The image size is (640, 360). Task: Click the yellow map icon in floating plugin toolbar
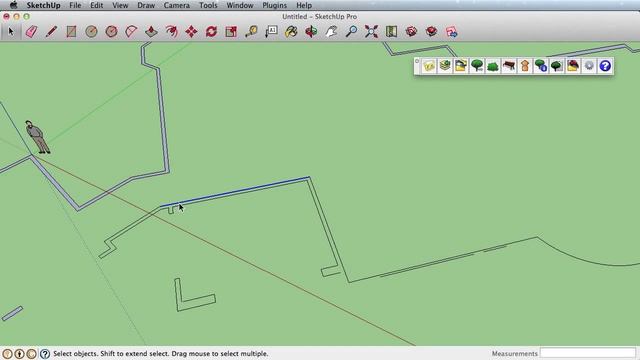pyautogui.click(x=429, y=66)
